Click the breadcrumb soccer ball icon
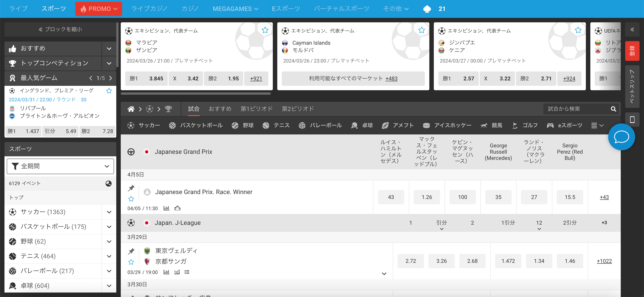This screenshot has height=297, width=644. point(150,109)
